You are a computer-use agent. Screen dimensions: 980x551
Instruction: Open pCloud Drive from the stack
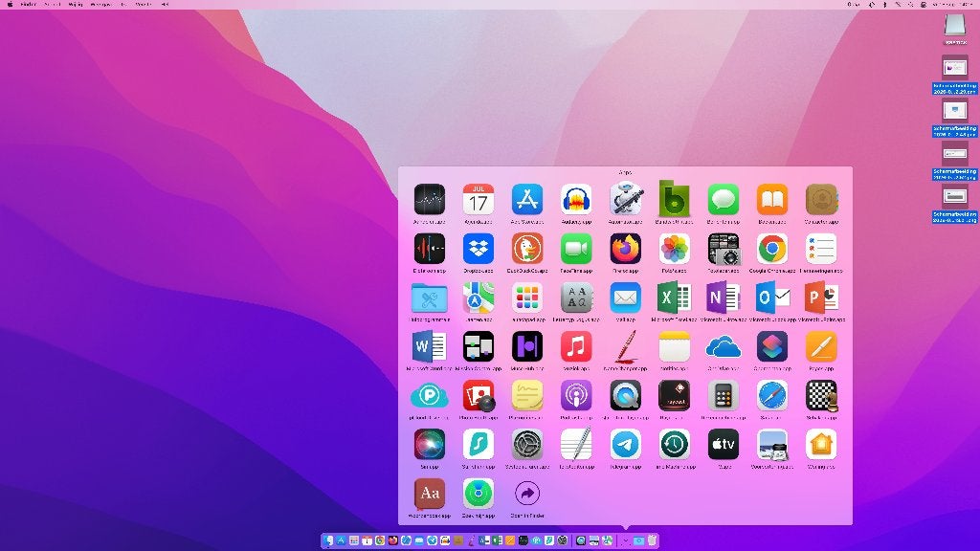430,395
